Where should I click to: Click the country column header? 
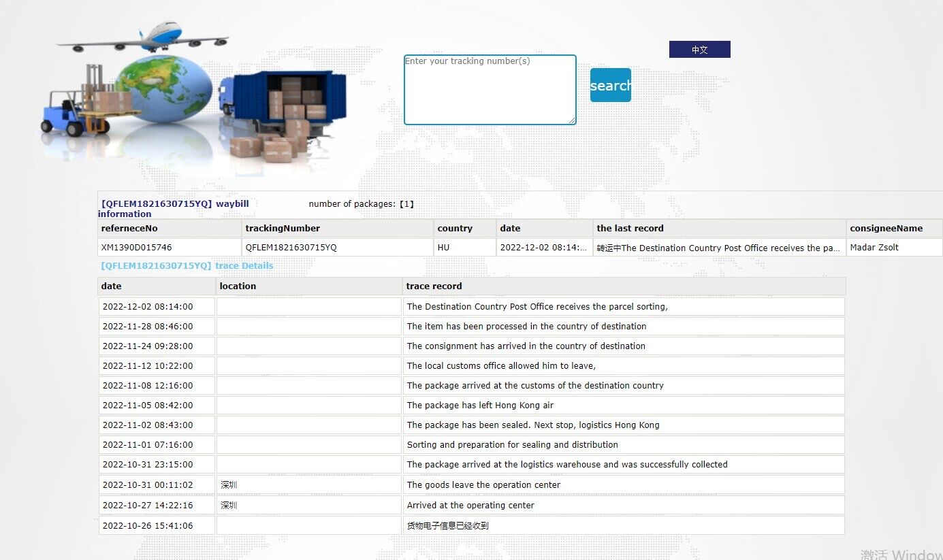click(x=465, y=229)
